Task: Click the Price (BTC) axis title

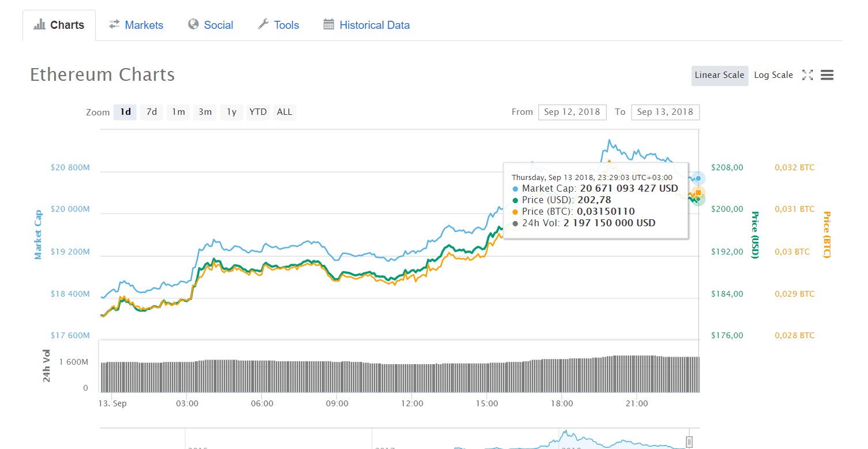Action: [x=826, y=235]
